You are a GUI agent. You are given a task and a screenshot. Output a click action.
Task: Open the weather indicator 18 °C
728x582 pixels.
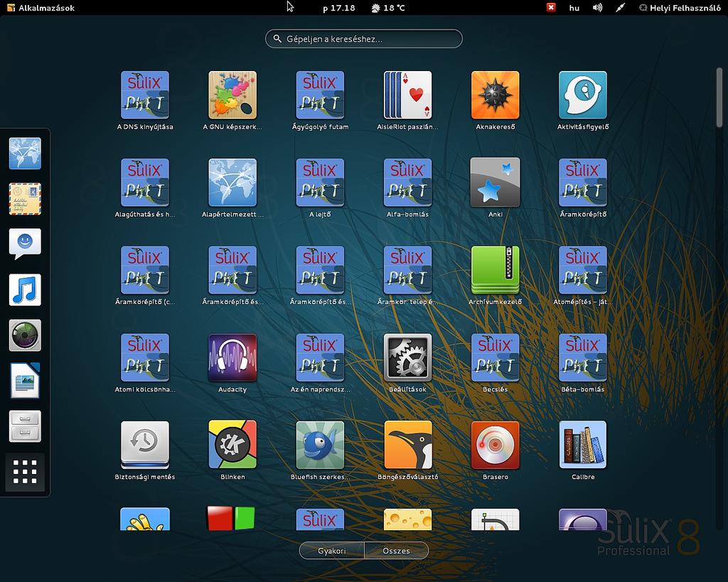388,8
